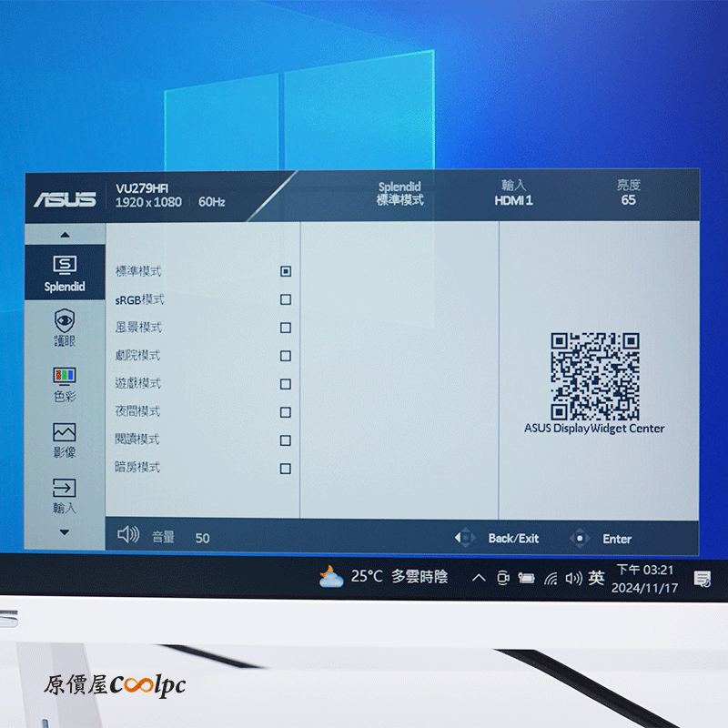Click the 60Hz refresh rate text
This screenshot has height=728, width=728.
point(212,202)
